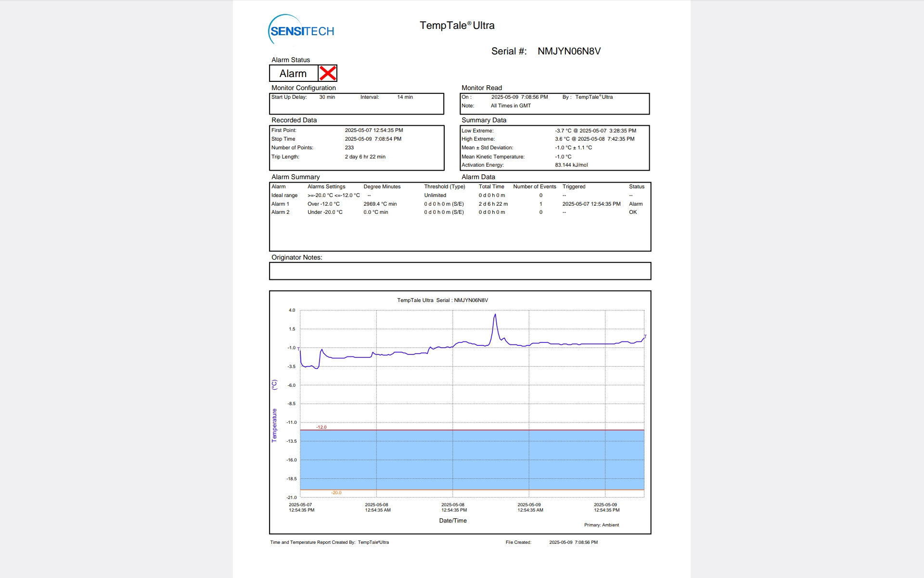
Task: Click degree minutes '2969.4 °C min'
Action: click(380, 204)
